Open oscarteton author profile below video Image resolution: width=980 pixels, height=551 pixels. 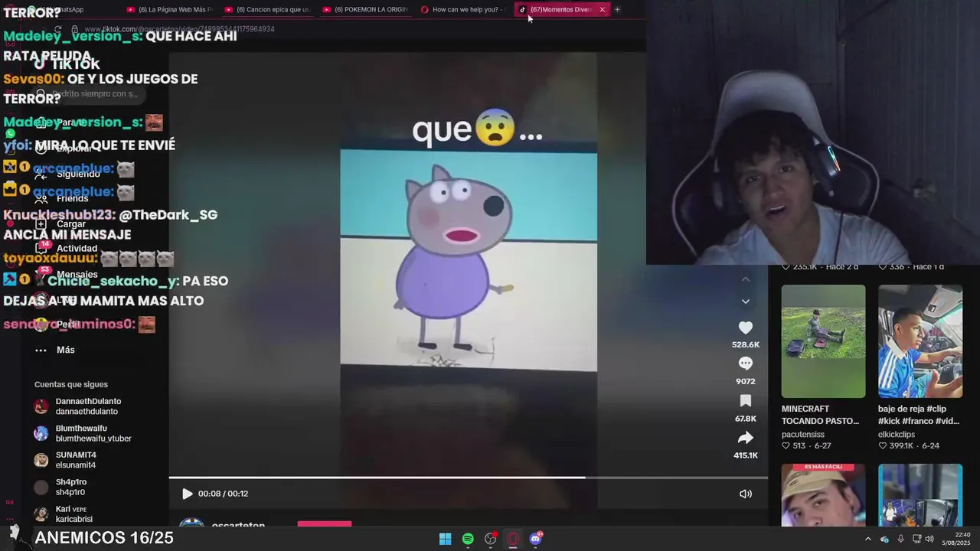point(238,526)
